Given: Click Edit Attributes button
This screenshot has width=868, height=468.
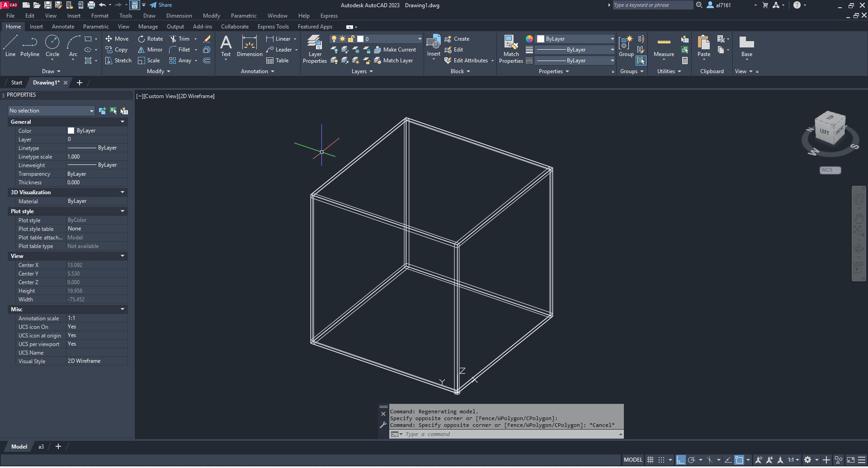Looking at the screenshot, I should [x=467, y=61].
